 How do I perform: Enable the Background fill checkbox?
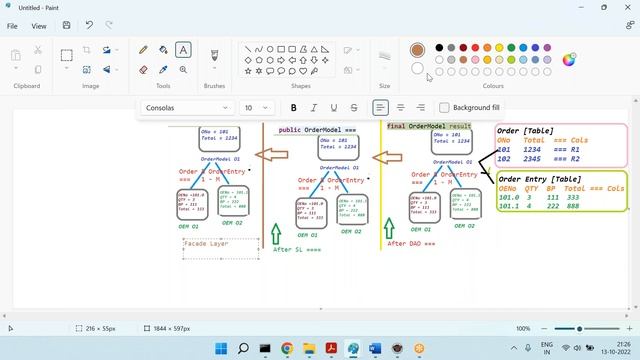[444, 108]
